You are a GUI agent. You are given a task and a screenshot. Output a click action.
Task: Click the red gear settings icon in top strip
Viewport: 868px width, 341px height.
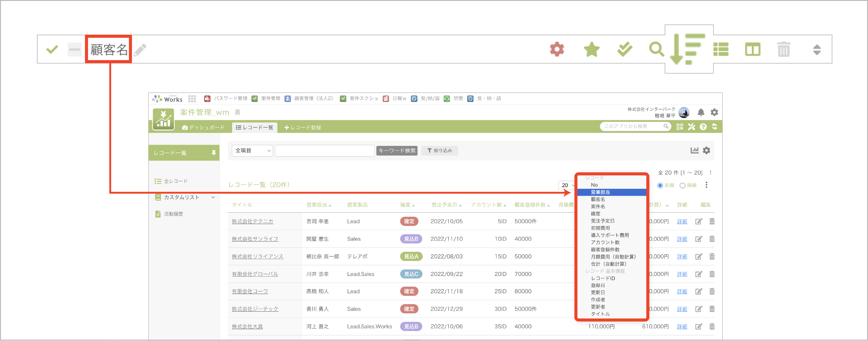coord(557,49)
